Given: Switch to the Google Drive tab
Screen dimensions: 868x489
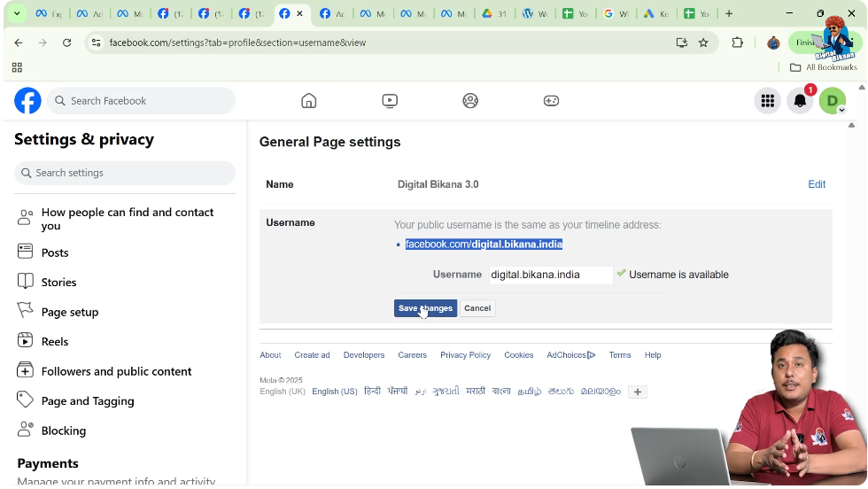Looking at the screenshot, I should pos(494,13).
